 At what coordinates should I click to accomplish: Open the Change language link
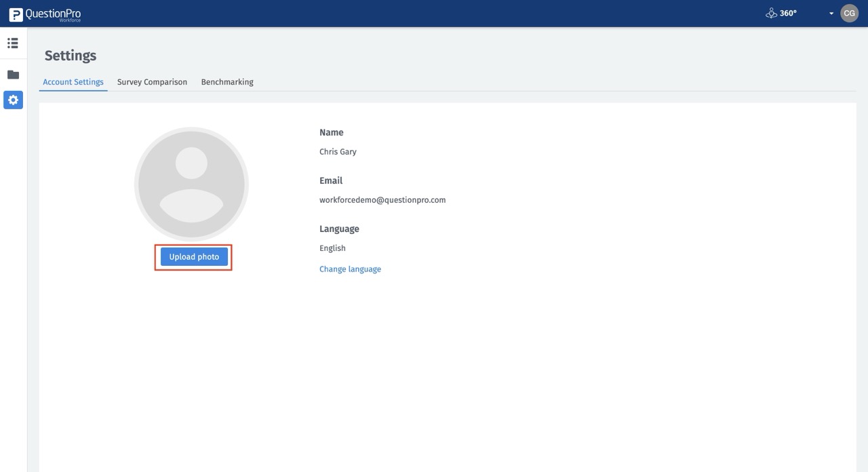(350, 269)
